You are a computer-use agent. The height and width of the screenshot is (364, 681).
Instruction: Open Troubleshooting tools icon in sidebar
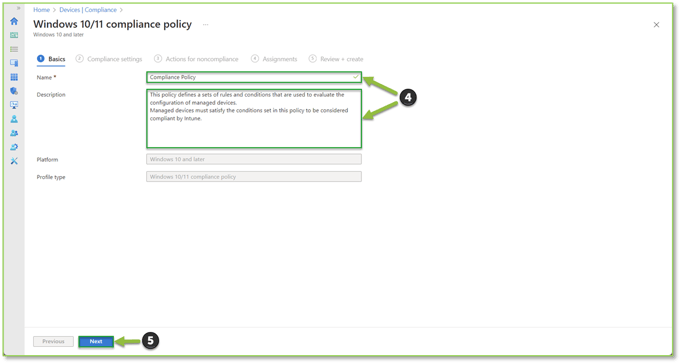(14, 161)
